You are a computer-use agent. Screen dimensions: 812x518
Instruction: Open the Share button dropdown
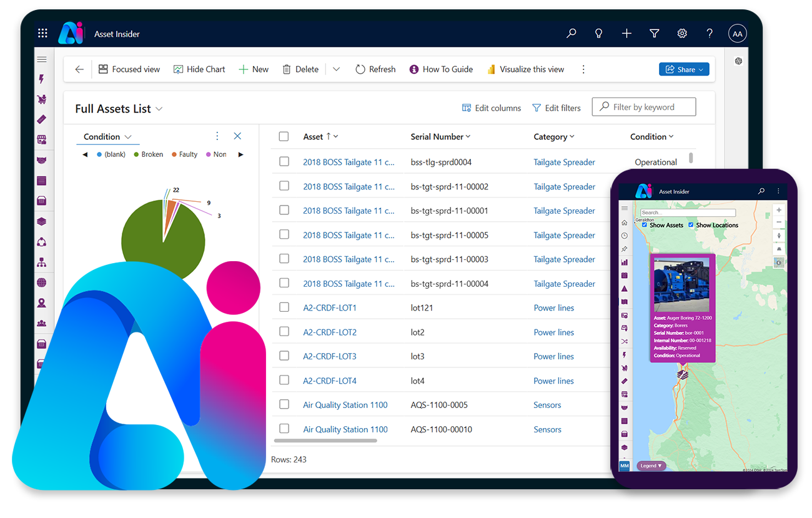pos(684,69)
